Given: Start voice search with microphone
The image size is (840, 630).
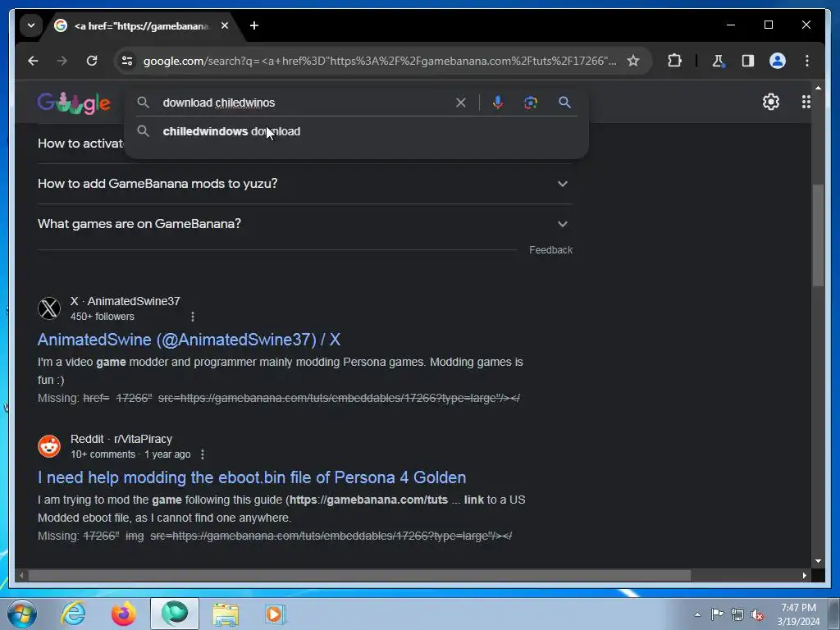Looking at the screenshot, I should click(498, 103).
